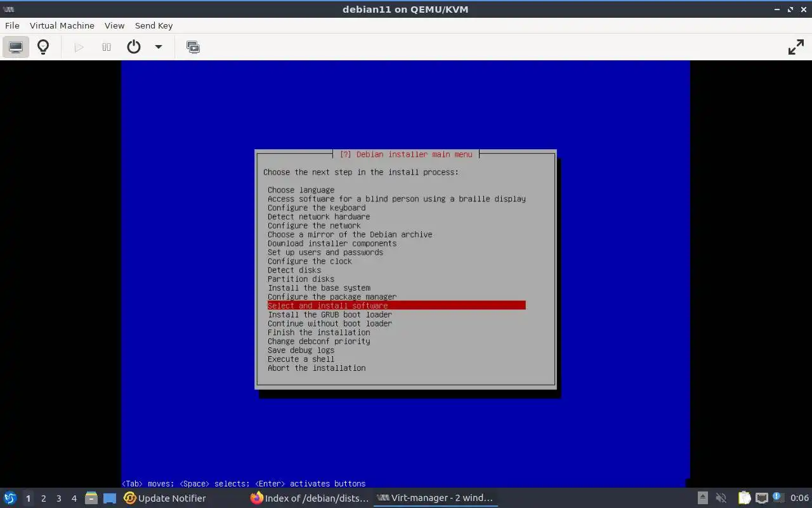The width and height of the screenshot is (812, 508).
Task: Switch to Virt-manager taskbar entry
Action: [x=435, y=498]
